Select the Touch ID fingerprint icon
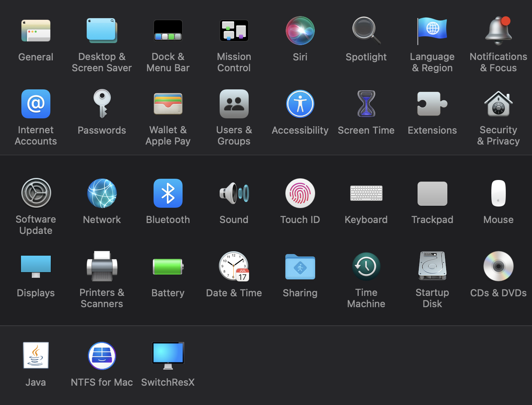532x405 pixels. pyautogui.click(x=300, y=193)
